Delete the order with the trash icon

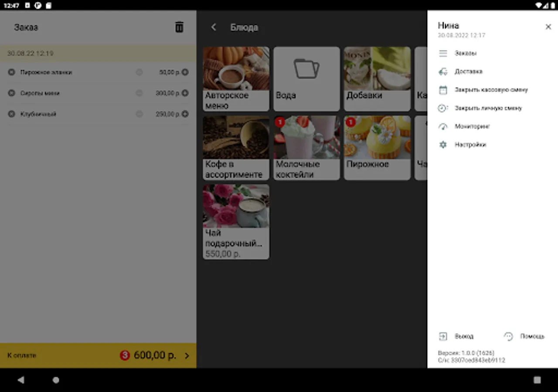pyautogui.click(x=179, y=27)
